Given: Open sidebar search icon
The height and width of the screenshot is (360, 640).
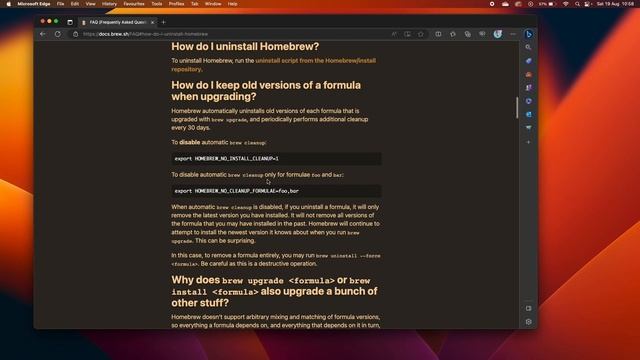Looking at the screenshot, I should coord(528,47).
